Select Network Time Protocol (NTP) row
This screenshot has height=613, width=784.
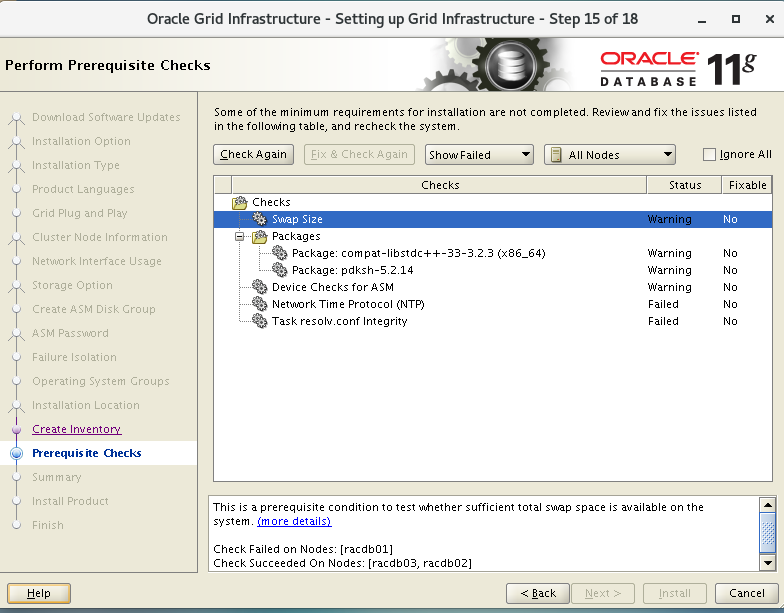(492, 304)
